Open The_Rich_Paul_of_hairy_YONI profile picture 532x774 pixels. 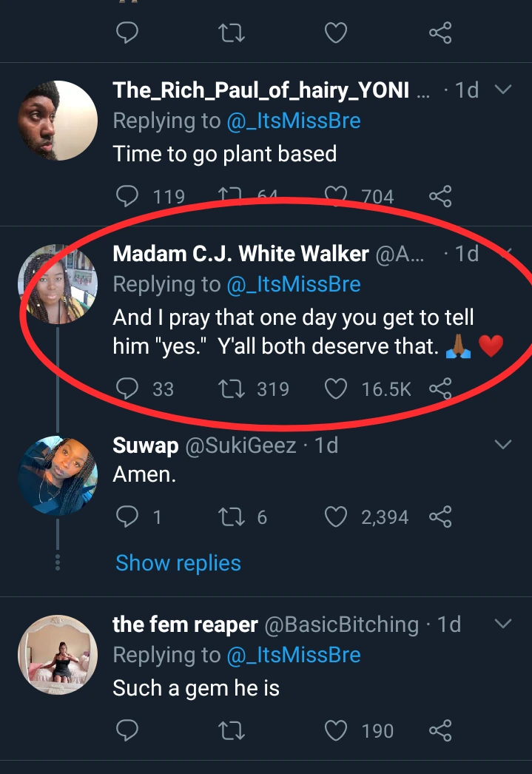[x=58, y=120]
